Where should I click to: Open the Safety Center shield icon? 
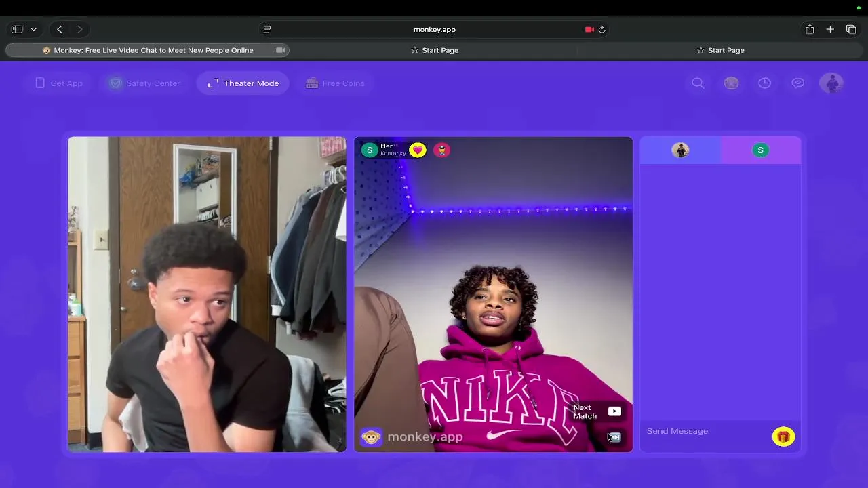pos(115,83)
